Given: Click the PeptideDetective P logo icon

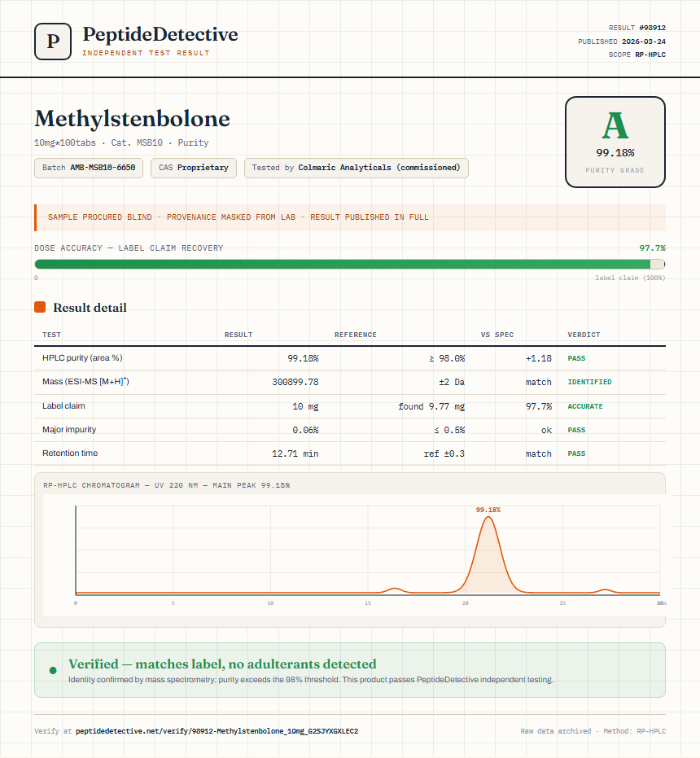Looking at the screenshot, I should (53, 42).
